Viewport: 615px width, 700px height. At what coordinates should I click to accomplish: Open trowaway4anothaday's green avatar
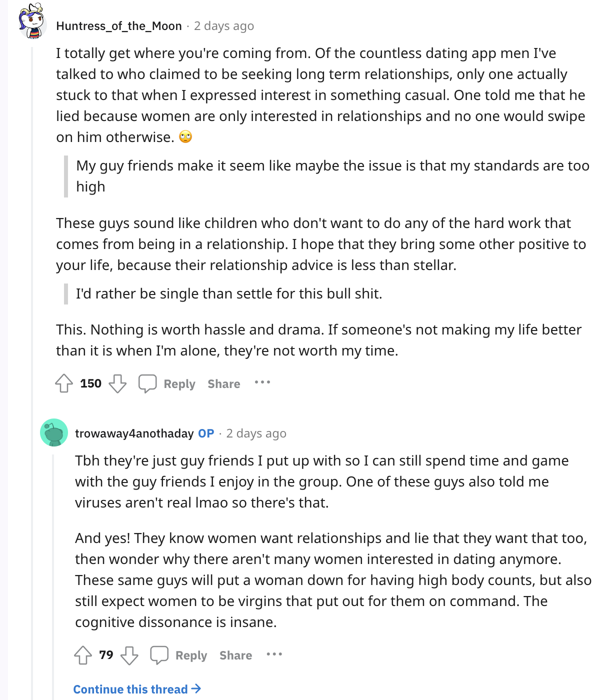click(54, 432)
